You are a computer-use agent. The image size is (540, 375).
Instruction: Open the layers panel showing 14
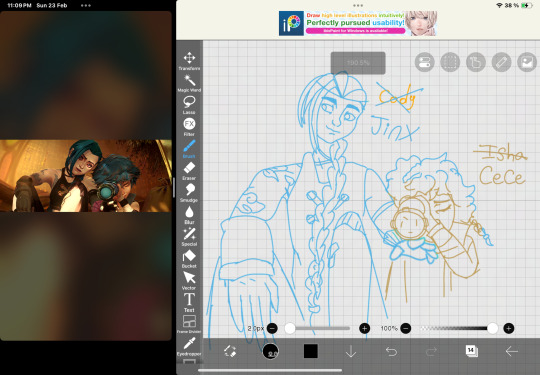(x=471, y=351)
